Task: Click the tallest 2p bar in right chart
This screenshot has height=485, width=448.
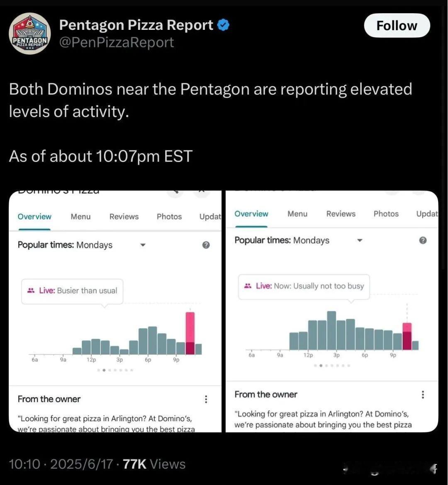Action: pos(331,330)
